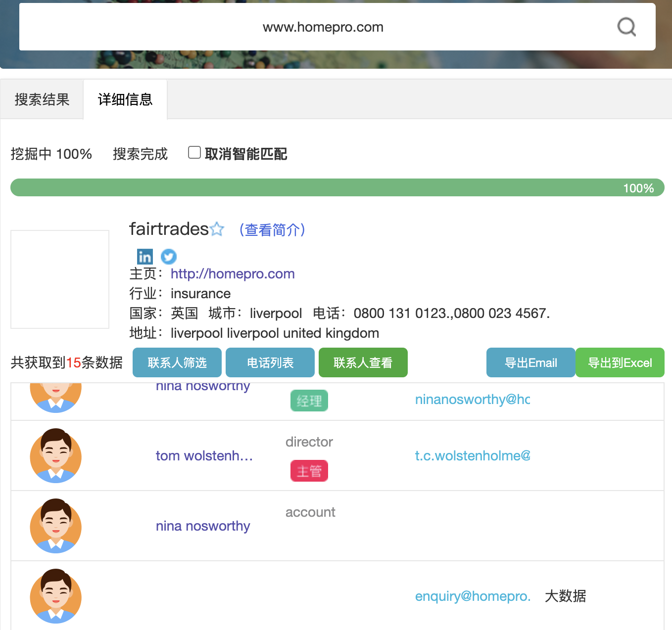This screenshot has width=672, height=630.
Task: Click tom wolstenholme's avatar
Action: pos(56,455)
